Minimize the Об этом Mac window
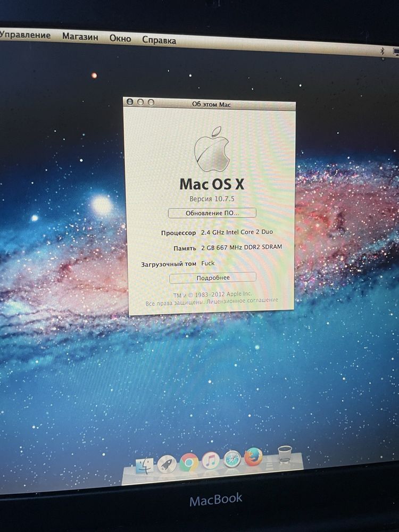 pos(140,102)
